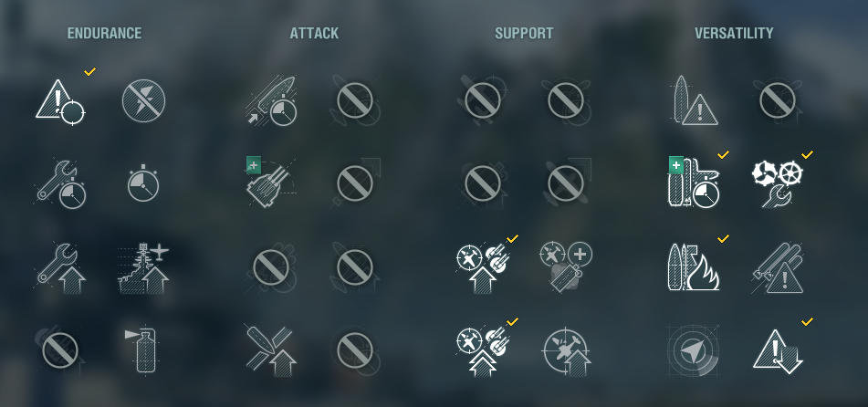Select the warning triangle with crosshair skill
Screen dimensions: 868x407
pos(60,101)
